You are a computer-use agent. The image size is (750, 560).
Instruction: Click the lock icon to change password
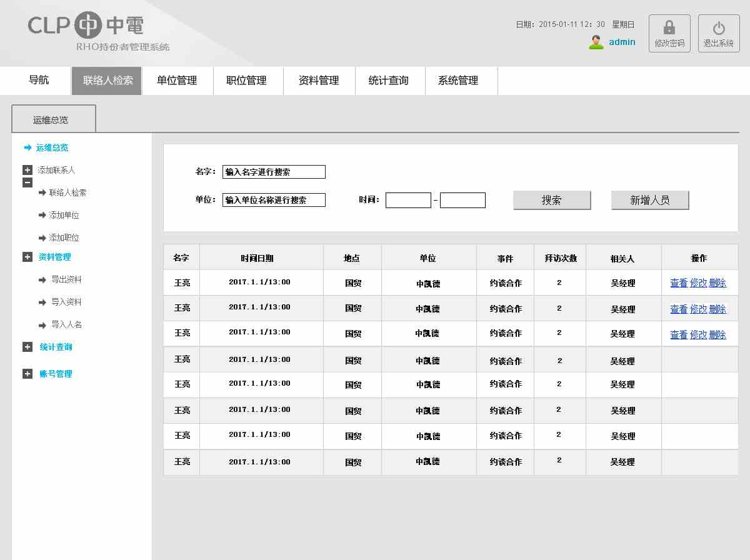coord(669,28)
